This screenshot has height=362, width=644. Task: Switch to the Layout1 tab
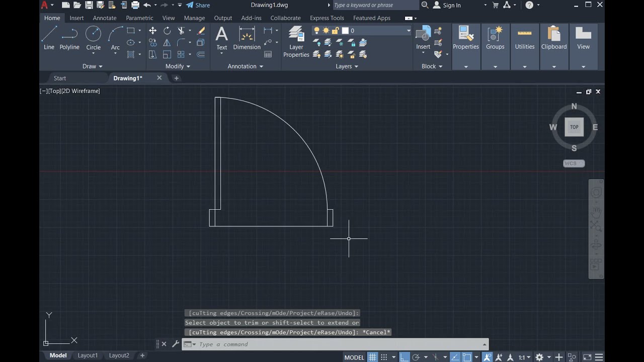click(88, 355)
